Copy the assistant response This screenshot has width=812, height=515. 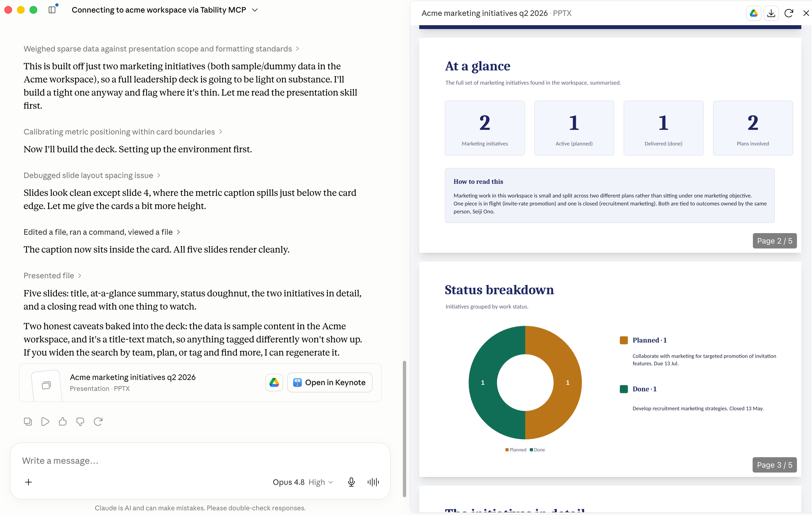[x=28, y=422]
